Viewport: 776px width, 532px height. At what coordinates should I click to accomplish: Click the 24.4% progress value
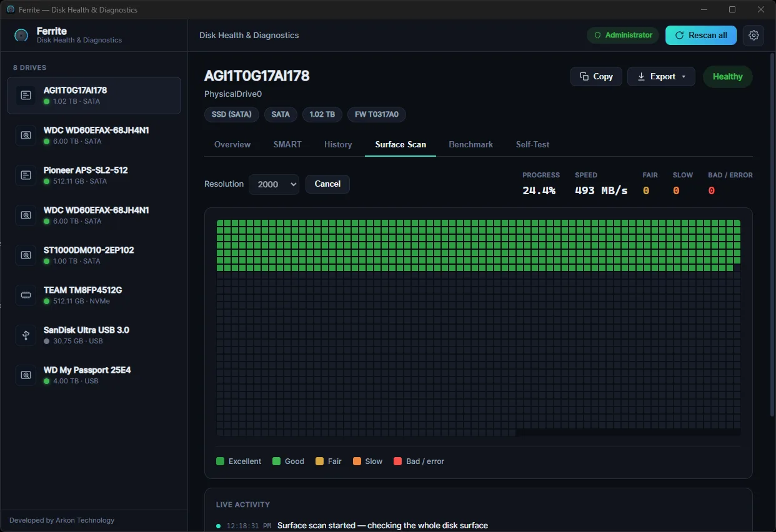539,190
